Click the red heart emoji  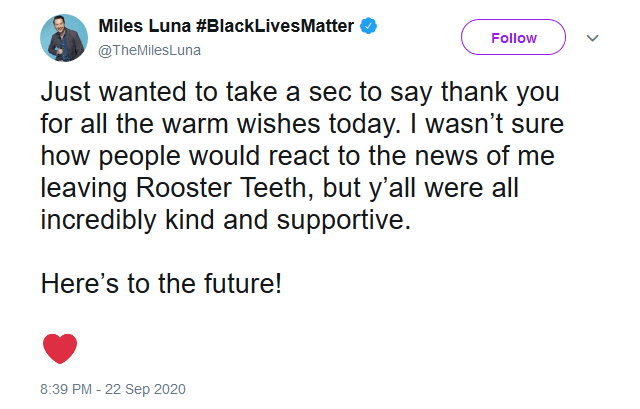pos(60,348)
